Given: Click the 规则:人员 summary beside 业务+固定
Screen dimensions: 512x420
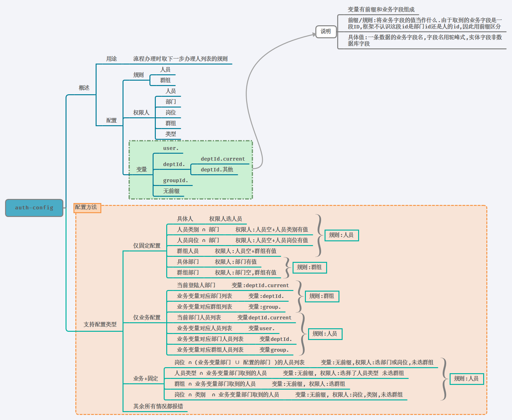Looking at the screenshot, I should click(x=467, y=379).
